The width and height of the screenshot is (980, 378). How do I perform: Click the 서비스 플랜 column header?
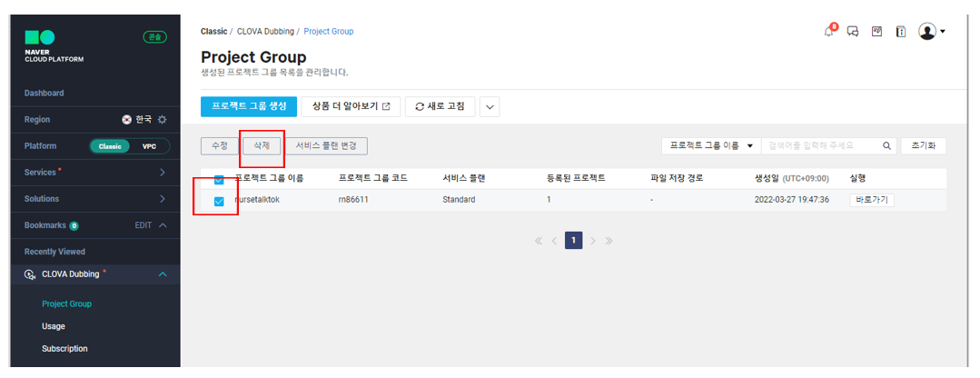[x=463, y=179]
